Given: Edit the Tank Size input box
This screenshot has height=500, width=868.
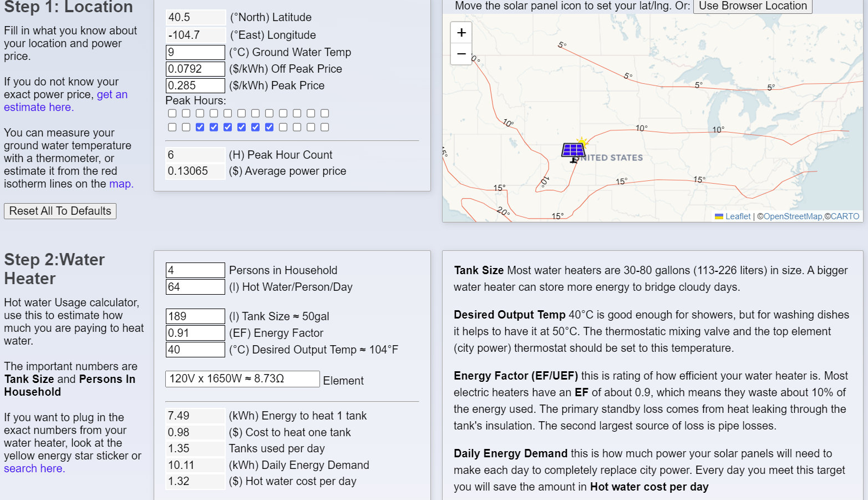Looking at the screenshot, I should [195, 316].
